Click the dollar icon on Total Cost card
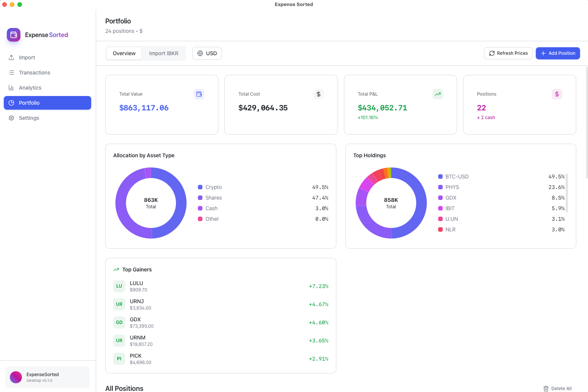Screen dimensions: 588x392 coord(319,94)
